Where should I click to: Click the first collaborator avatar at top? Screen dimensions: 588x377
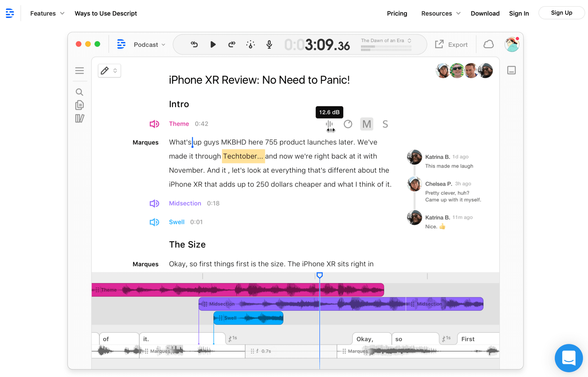click(443, 70)
